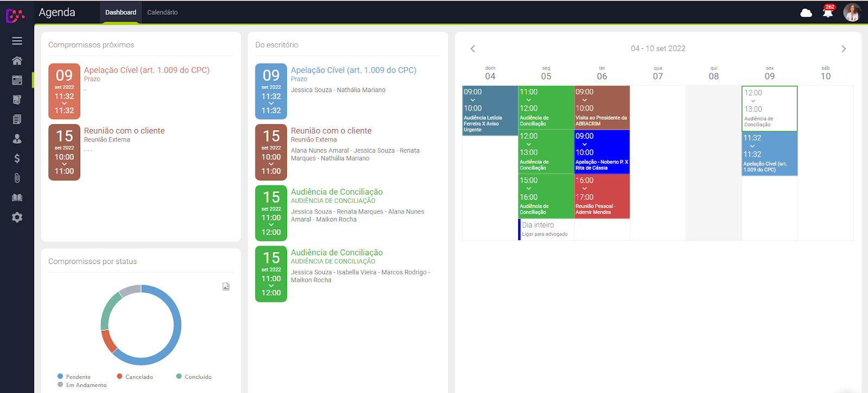868x393 pixels.
Task: Open the Reunião Pessoal - Ademir Mendes event
Action: coord(602,196)
